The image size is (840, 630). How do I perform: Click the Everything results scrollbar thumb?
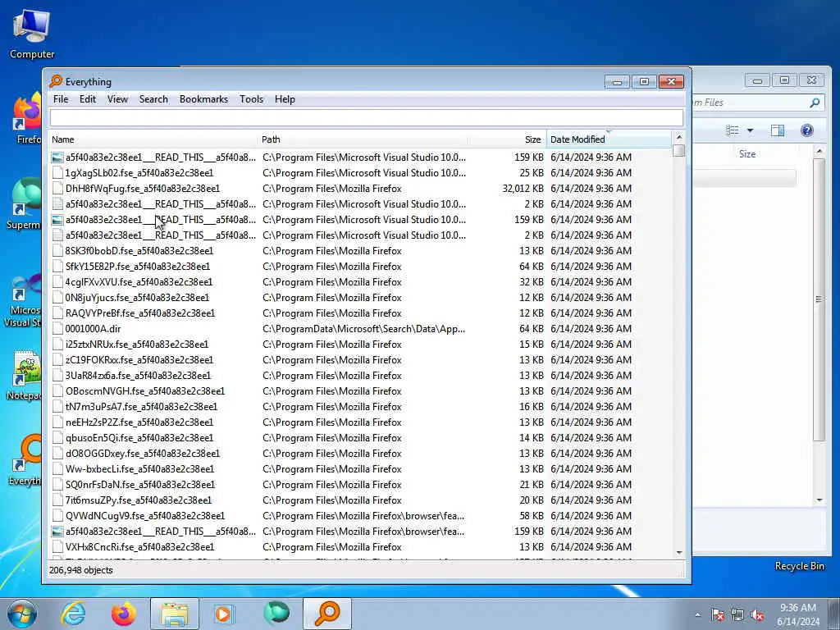[x=678, y=151]
